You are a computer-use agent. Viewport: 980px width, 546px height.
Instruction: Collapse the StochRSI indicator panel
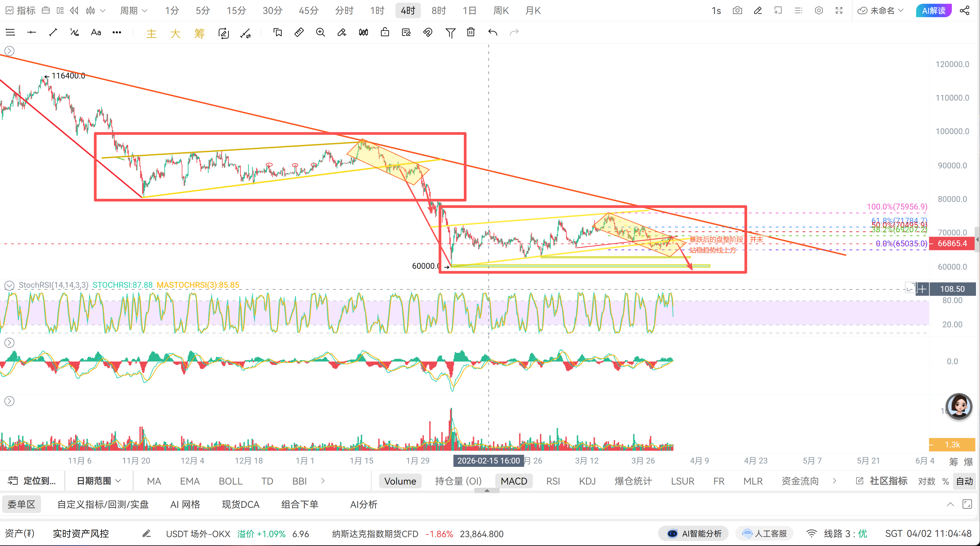click(x=9, y=285)
